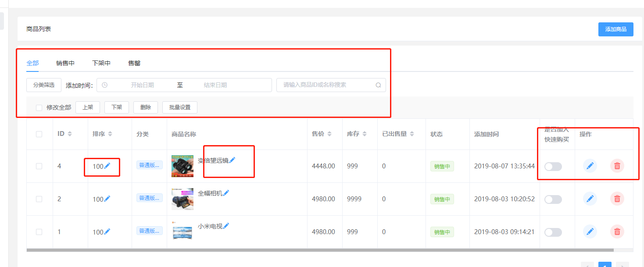
Task: Delete 小米电视 with red trash icon
Action: point(617,231)
